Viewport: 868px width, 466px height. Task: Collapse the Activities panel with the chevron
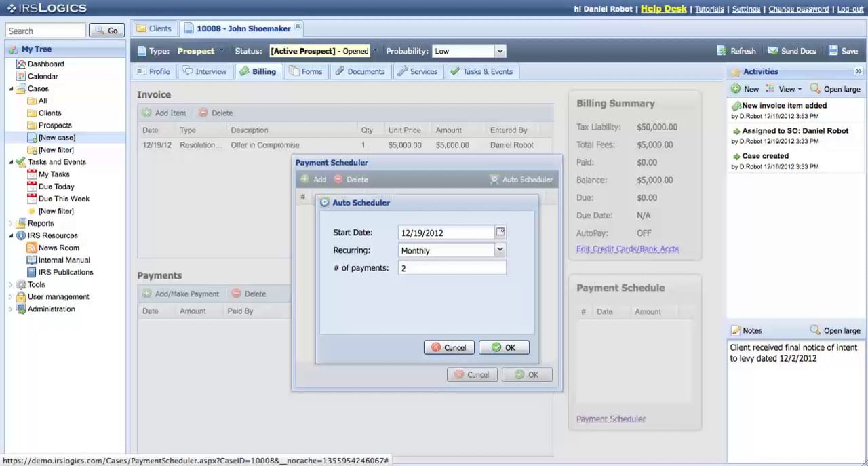point(859,71)
